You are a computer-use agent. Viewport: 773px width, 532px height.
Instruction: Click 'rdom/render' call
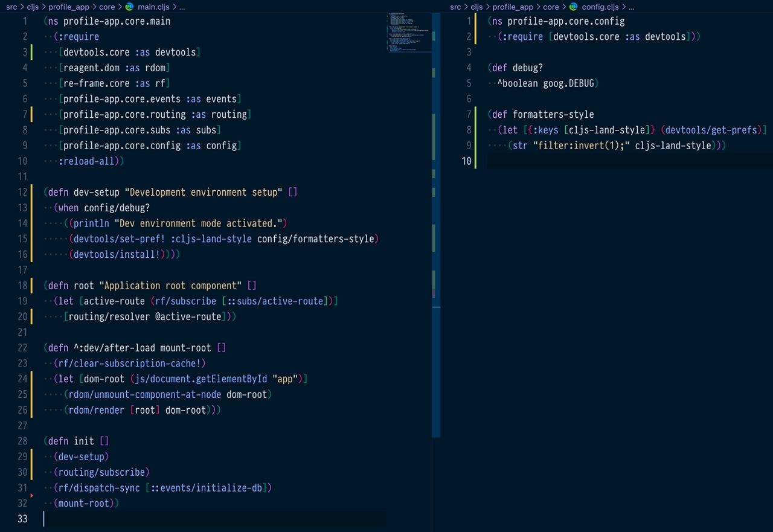pos(96,410)
